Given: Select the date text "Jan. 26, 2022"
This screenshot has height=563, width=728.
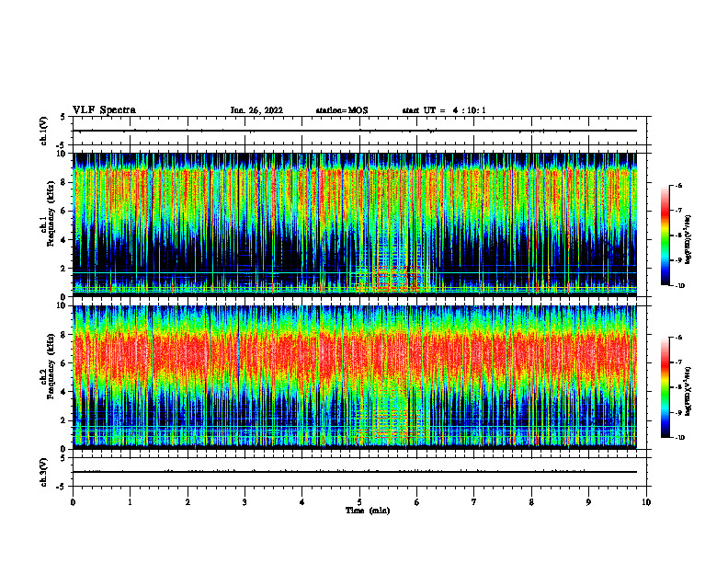Looking at the screenshot, I should coord(256,110).
